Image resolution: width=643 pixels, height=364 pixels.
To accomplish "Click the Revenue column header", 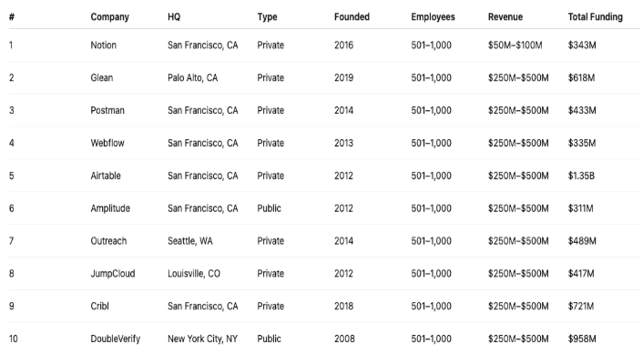I will [x=505, y=17].
